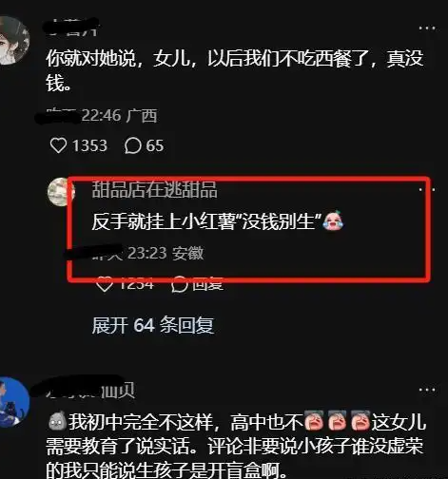Open the three-dot menu of the third comment

[x=427, y=390]
